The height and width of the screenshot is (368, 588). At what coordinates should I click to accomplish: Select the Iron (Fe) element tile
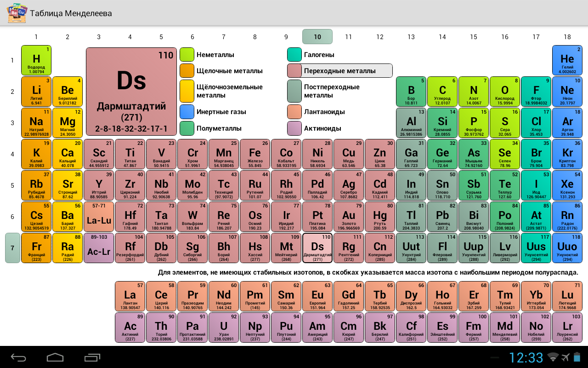255,154
